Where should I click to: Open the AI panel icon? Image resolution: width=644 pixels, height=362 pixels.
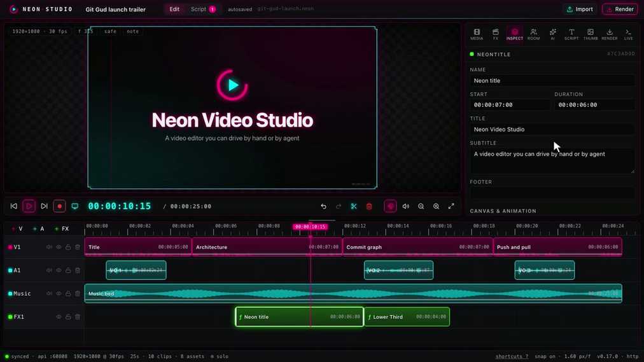553,34
